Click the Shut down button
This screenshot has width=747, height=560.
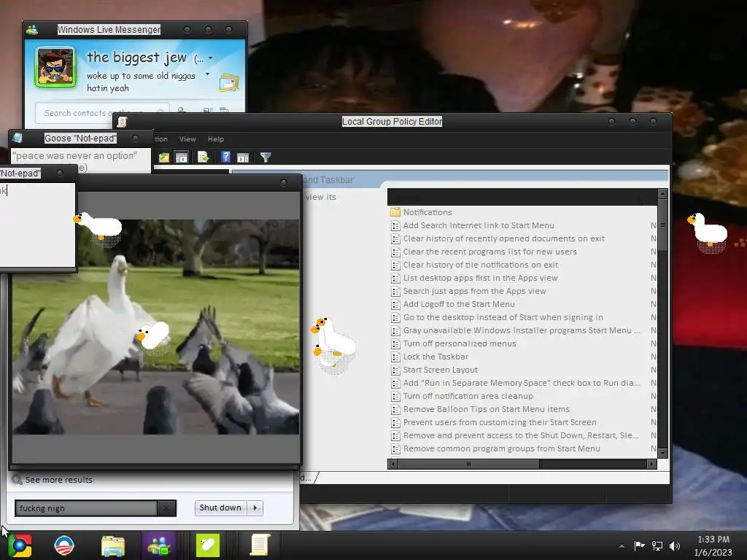[x=220, y=507]
